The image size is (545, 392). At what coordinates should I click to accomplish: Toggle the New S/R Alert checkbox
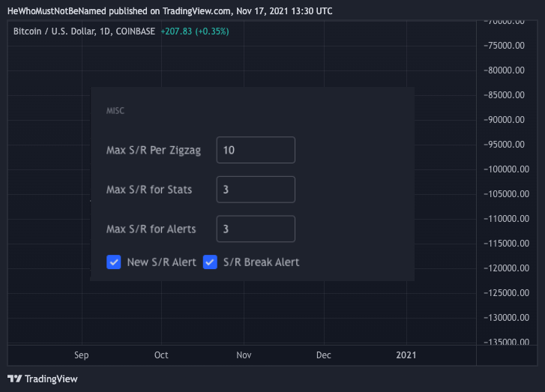tap(114, 262)
